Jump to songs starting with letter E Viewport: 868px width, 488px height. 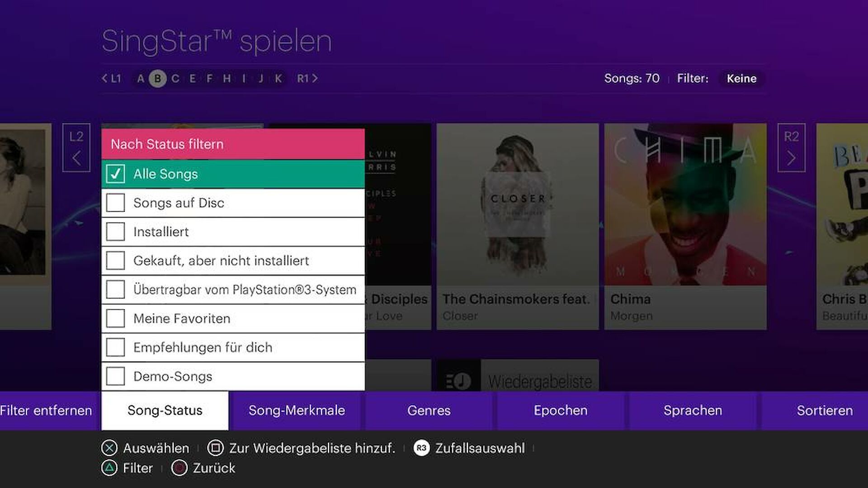click(x=193, y=78)
